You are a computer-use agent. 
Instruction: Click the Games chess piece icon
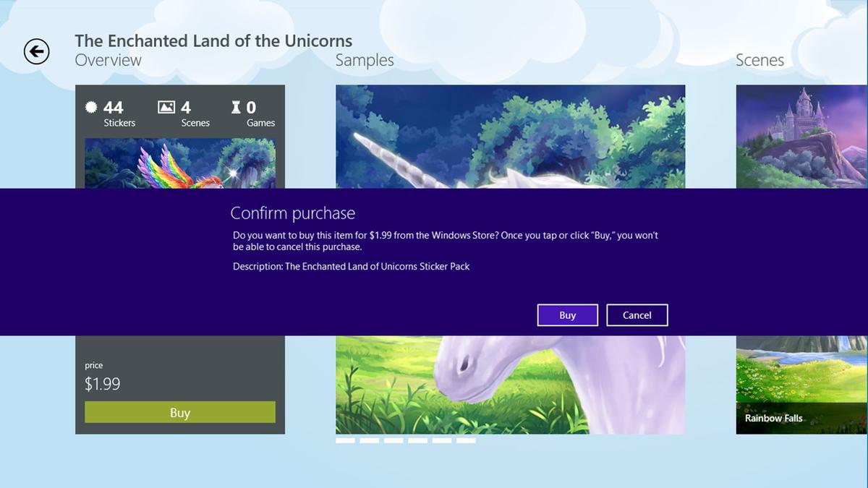[236, 107]
